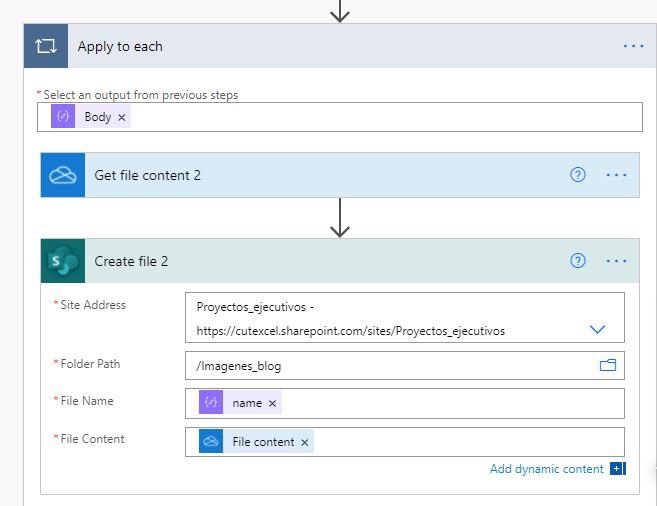The height and width of the screenshot is (506, 657).
Task: Click the Add dynamic content link
Action: coord(546,469)
